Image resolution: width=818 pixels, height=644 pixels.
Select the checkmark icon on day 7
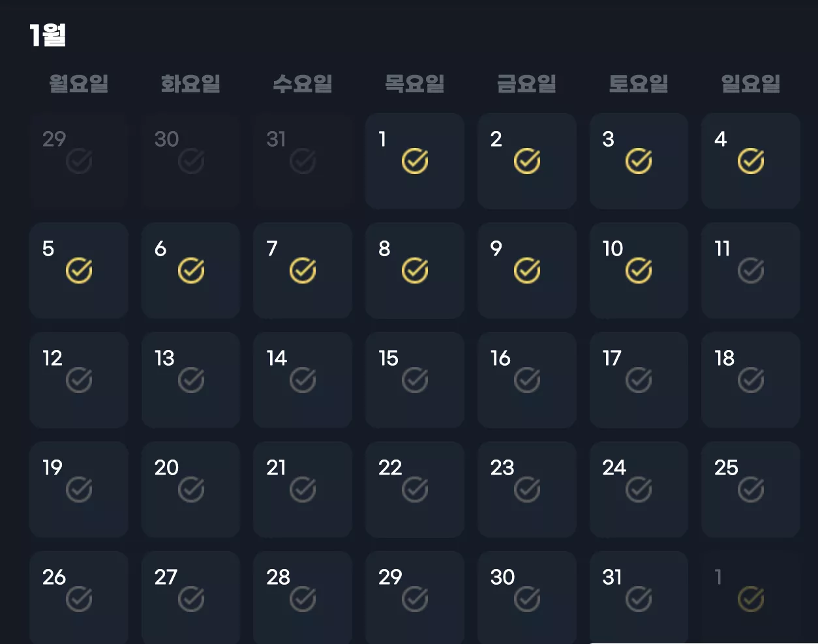click(303, 271)
